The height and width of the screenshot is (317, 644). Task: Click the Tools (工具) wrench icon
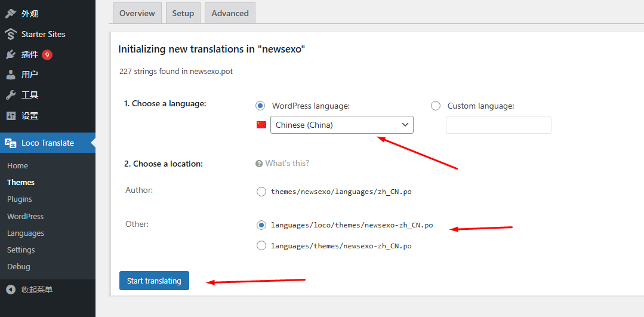[11, 96]
